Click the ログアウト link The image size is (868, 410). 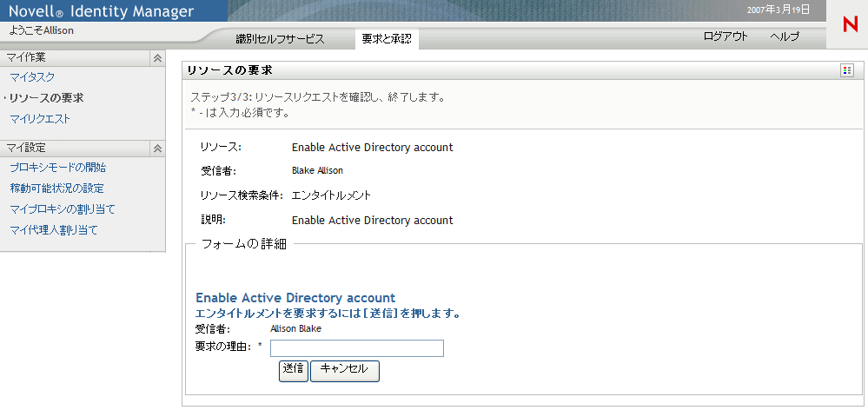pyautogui.click(x=726, y=37)
